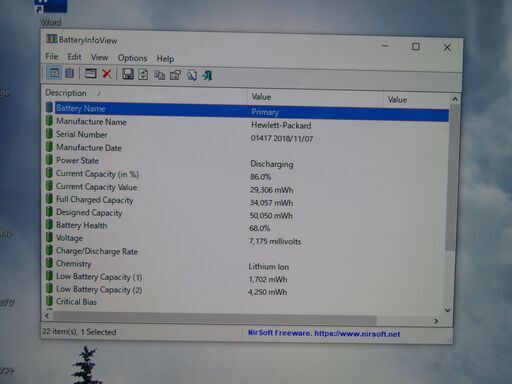512x384 pixels.
Task: Click the horizontal scrollbar thumb
Action: pos(215,318)
